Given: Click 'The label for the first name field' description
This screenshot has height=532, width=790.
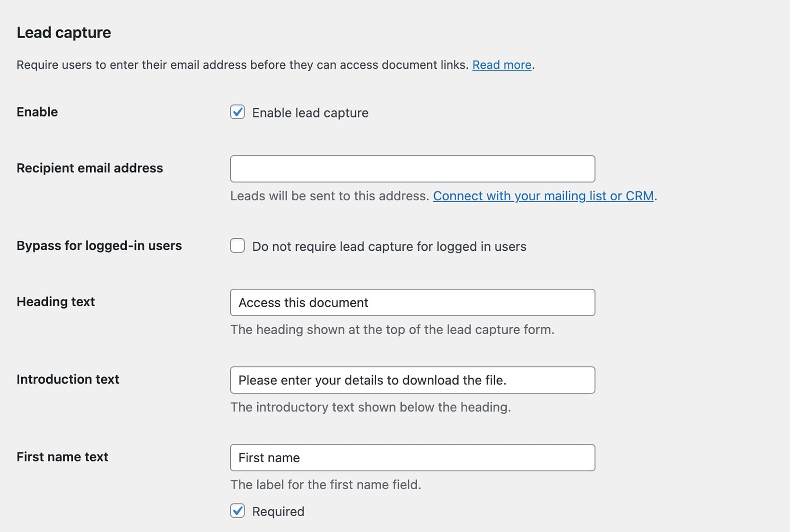Looking at the screenshot, I should coord(326,484).
